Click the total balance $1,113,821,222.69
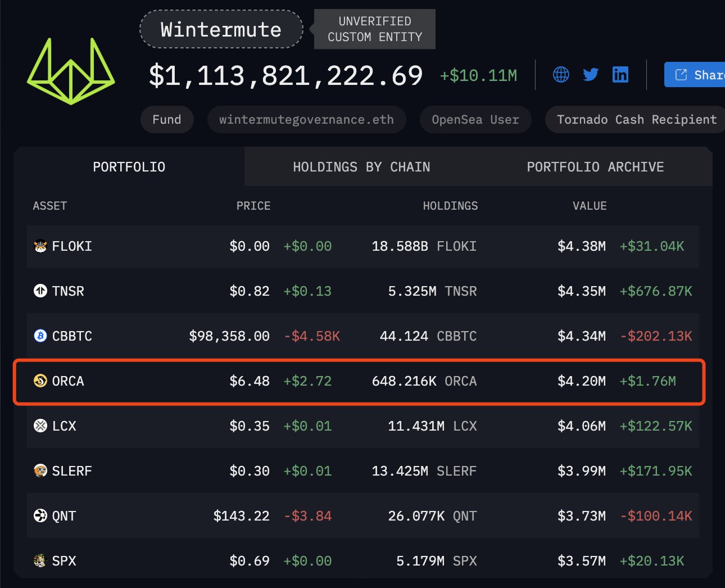Screen dimensions: 725x588 (286, 76)
